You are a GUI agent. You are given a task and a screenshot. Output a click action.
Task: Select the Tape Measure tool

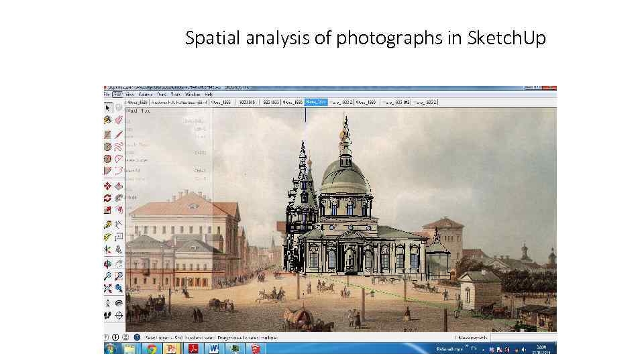point(107,224)
